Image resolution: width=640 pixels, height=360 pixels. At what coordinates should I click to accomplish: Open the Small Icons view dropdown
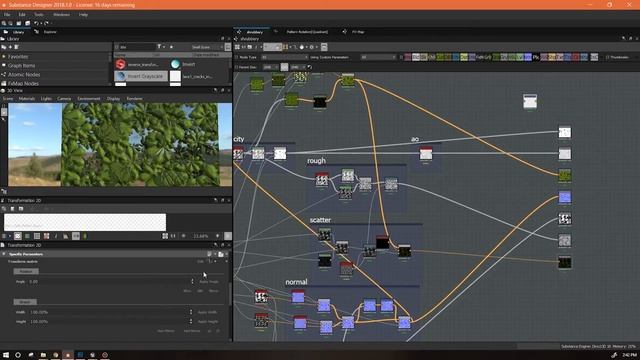coord(207,47)
